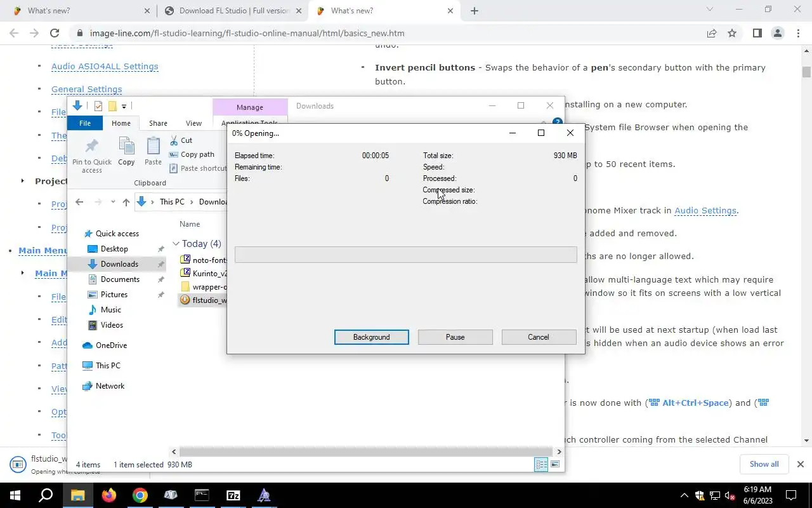Open Chrome profile icon
Screen dimensions: 812x508
777,33
